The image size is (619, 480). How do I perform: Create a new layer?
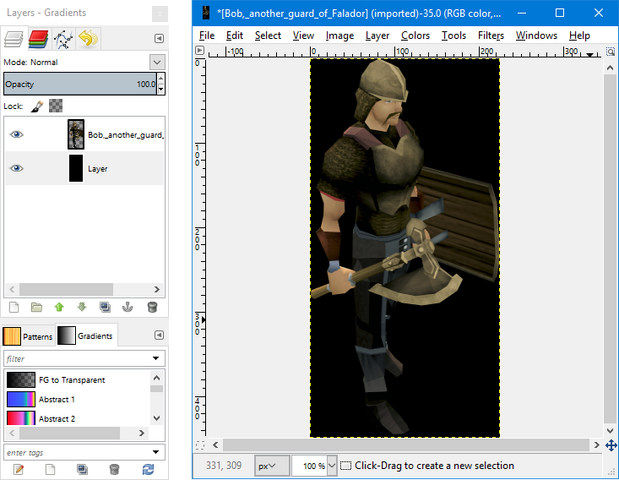(x=14, y=307)
